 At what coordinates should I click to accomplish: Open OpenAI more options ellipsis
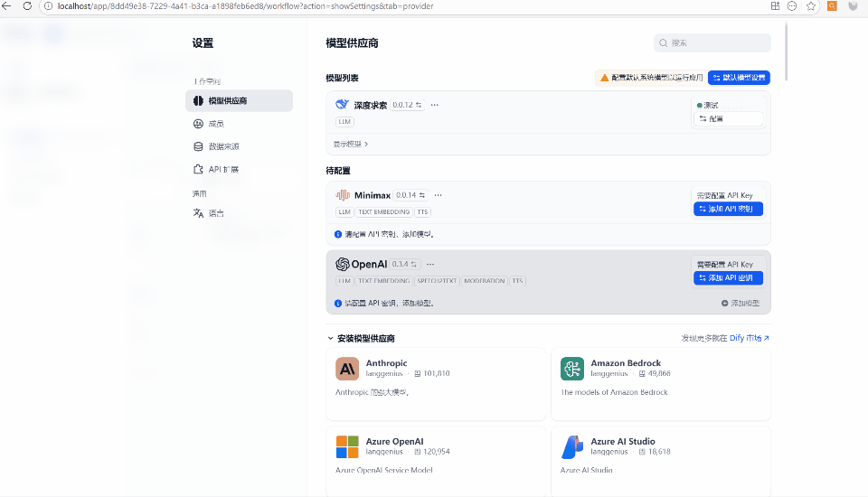(x=430, y=264)
